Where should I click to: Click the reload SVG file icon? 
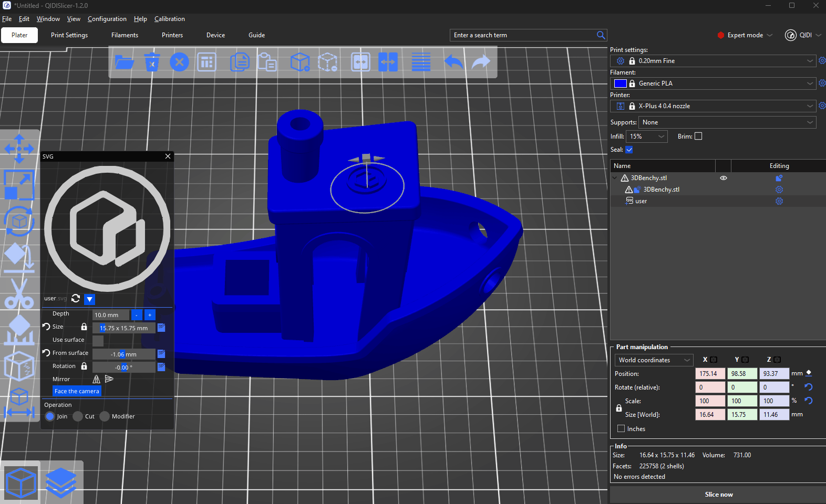(x=76, y=299)
